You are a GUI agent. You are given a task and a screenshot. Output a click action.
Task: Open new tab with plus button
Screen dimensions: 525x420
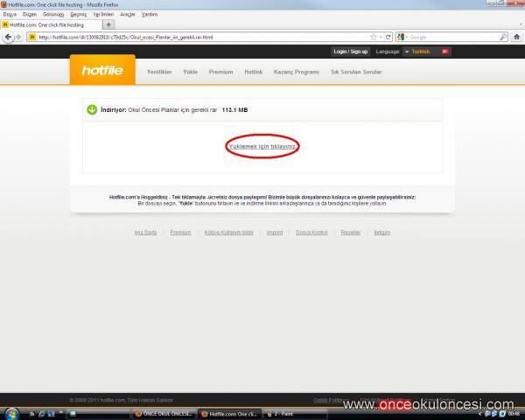(108, 24)
